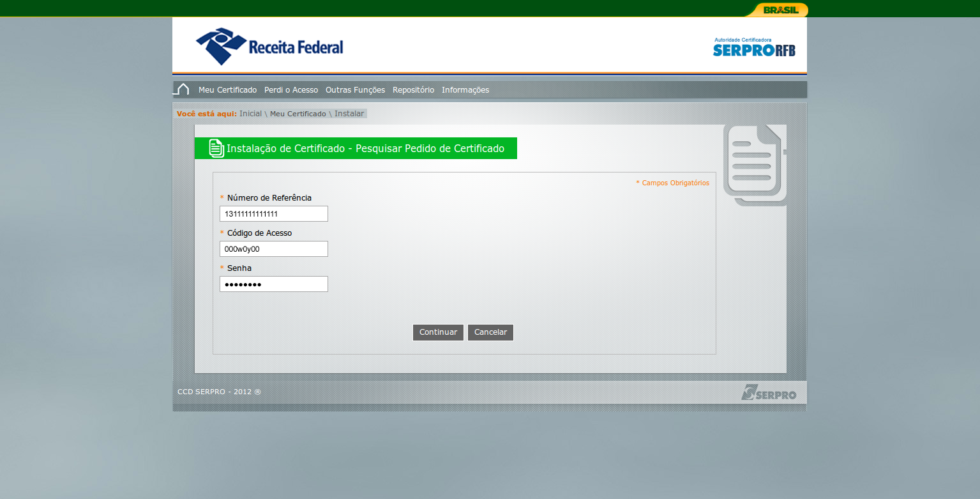Open the Repositório menu
Viewport: 980px width, 499px height.
413,90
